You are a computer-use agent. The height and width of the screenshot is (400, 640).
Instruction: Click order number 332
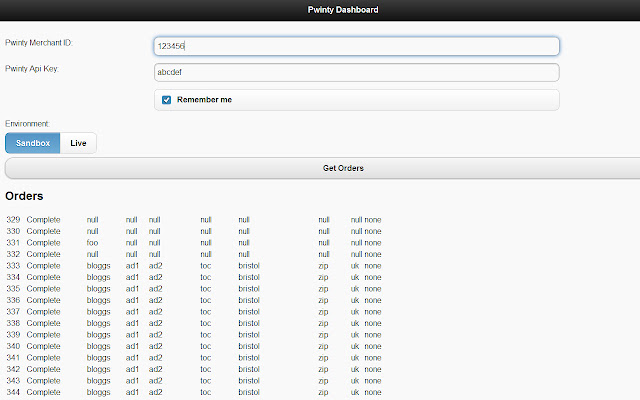(x=13, y=254)
